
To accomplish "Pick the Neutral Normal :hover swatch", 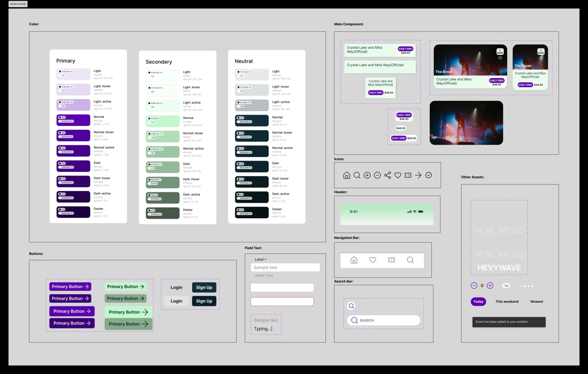I will pyautogui.click(x=252, y=136).
